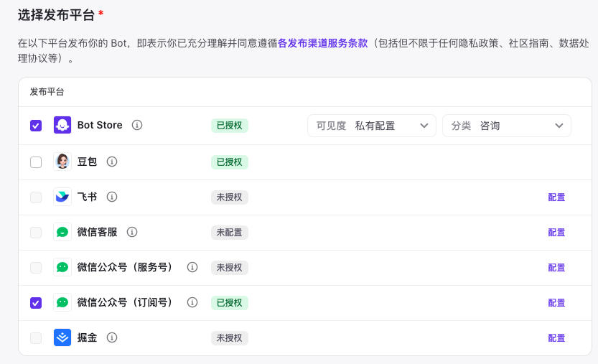Click the Bot Store label text
The image size is (598, 364).
click(100, 125)
